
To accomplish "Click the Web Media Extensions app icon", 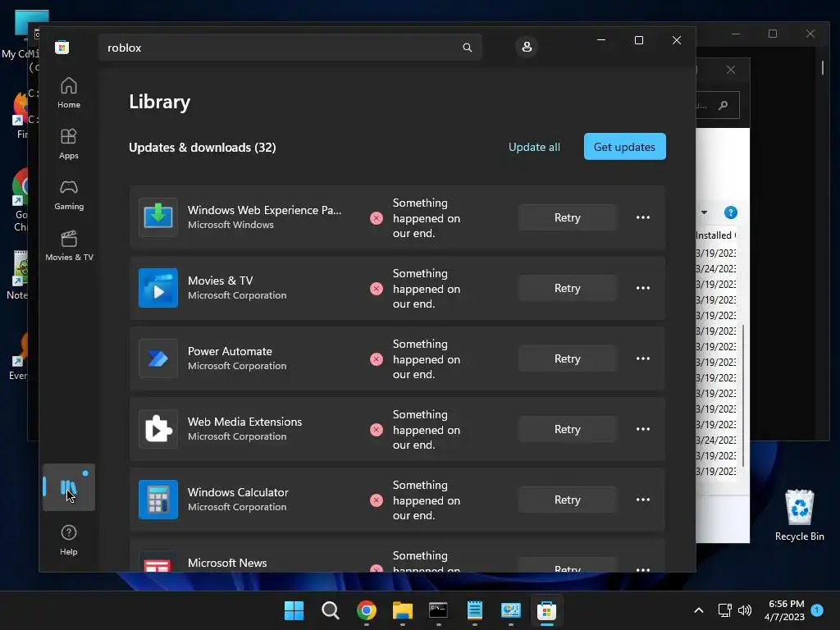I will [158, 429].
